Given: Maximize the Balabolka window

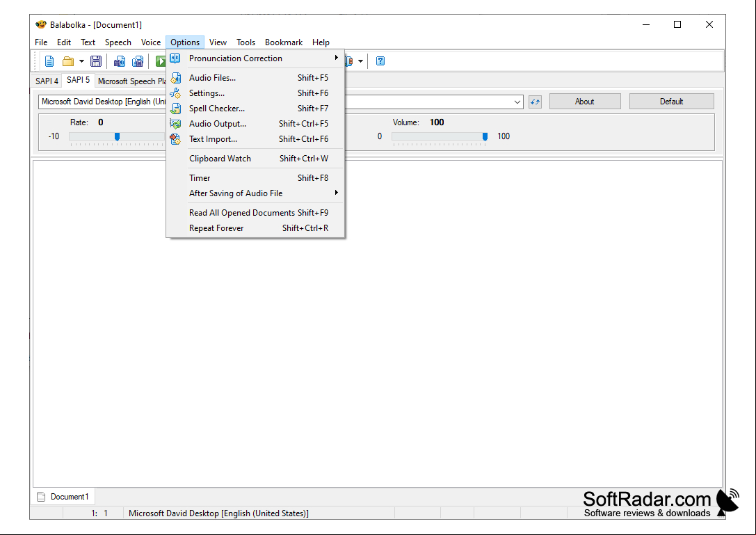Looking at the screenshot, I should [x=677, y=24].
